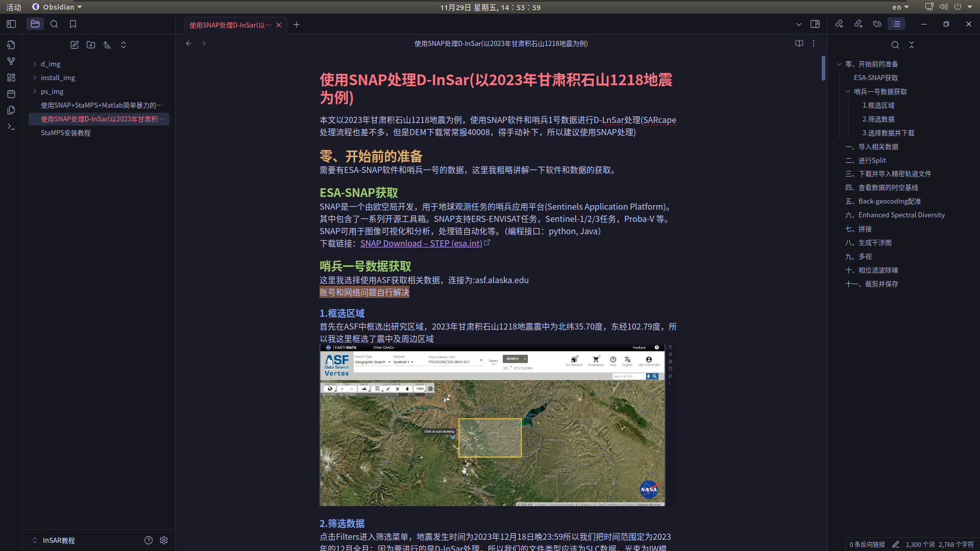The height and width of the screenshot is (551, 980).
Task: Click the editor vertical scrollbar
Action: [x=823, y=68]
